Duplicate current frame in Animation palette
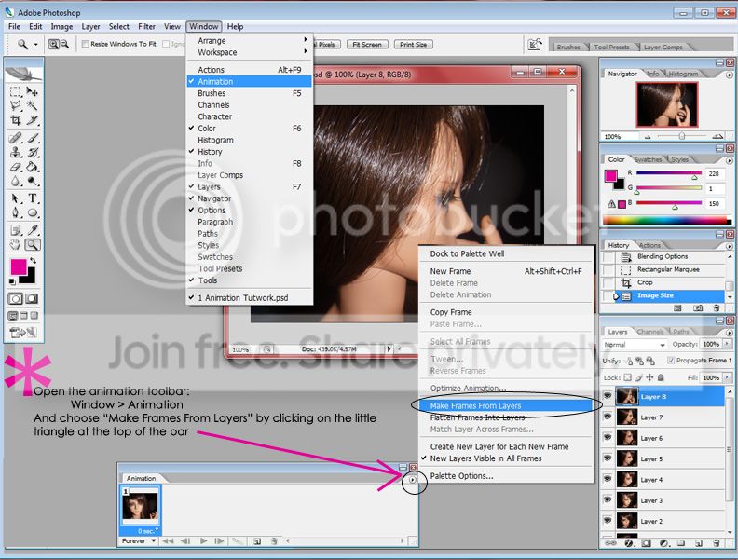 [x=257, y=541]
